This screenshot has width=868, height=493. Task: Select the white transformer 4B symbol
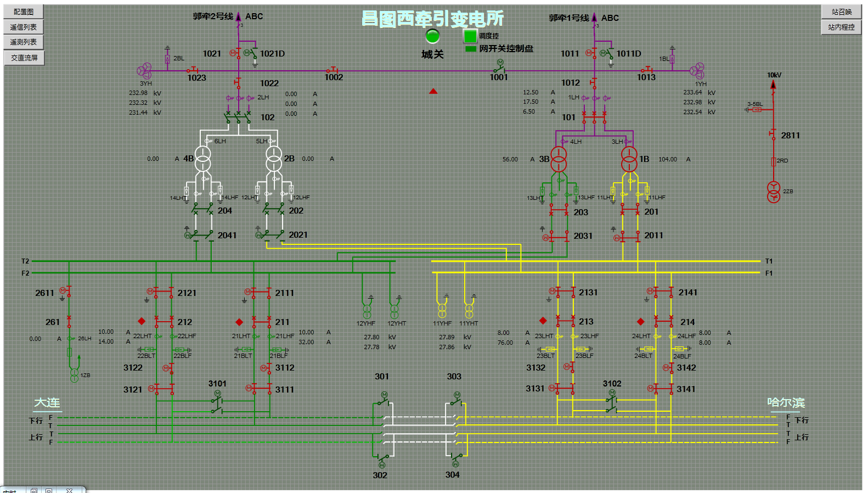tap(203, 159)
